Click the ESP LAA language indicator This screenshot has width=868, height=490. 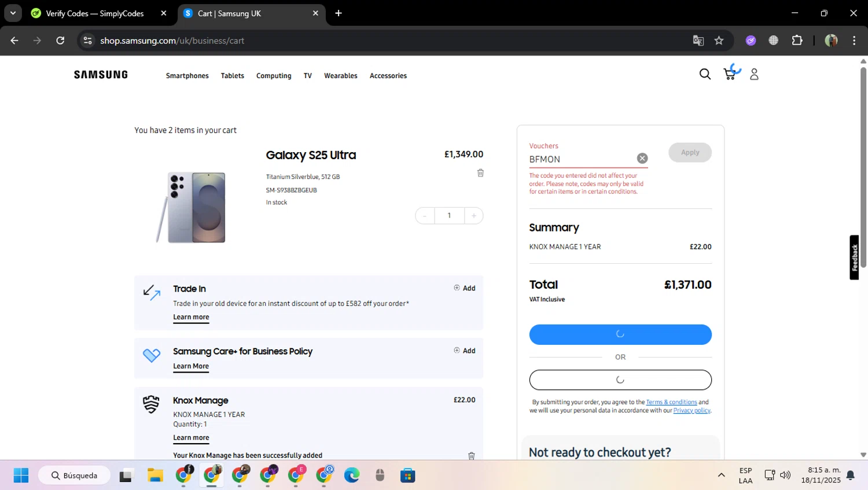[x=745, y=476]
